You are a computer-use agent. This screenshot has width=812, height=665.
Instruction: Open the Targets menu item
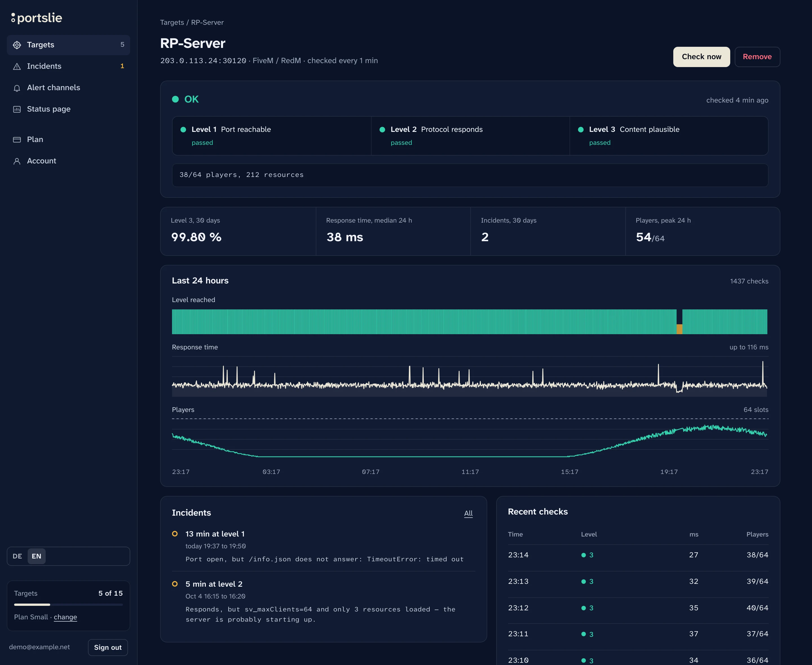click(x=69, y=45)
